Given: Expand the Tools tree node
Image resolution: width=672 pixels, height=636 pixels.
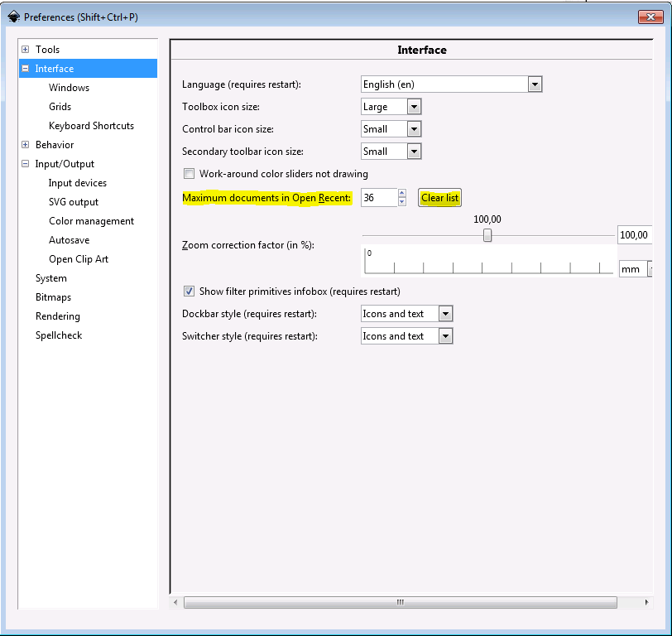Looking at the screenshot, I should click(26, 50).
